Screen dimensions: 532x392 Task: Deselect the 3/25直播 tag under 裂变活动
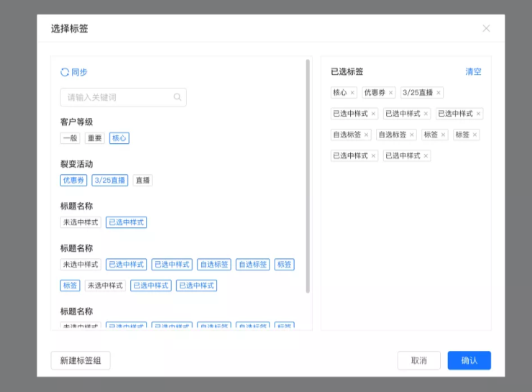[x=109, y=181]
